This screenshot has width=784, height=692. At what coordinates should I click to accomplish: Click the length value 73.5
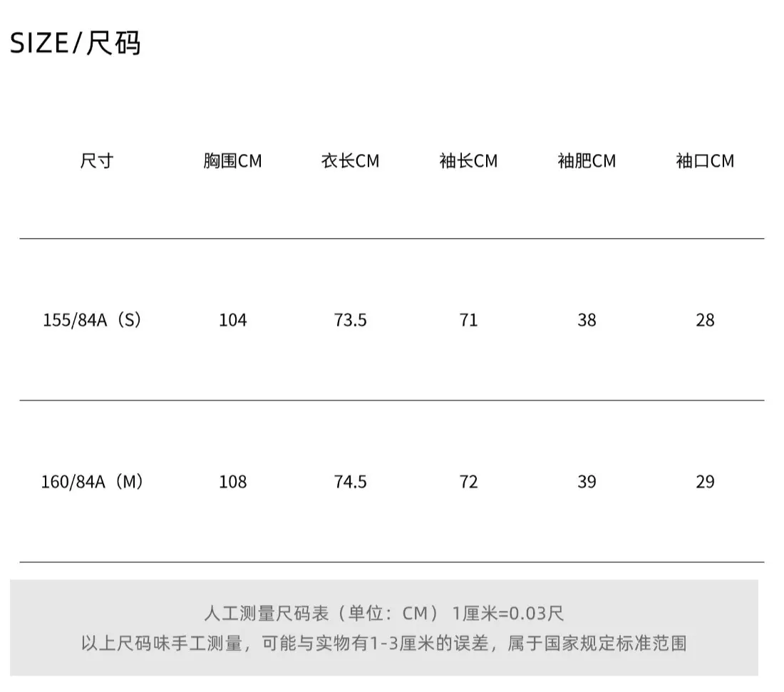click(x=351, y=320)
